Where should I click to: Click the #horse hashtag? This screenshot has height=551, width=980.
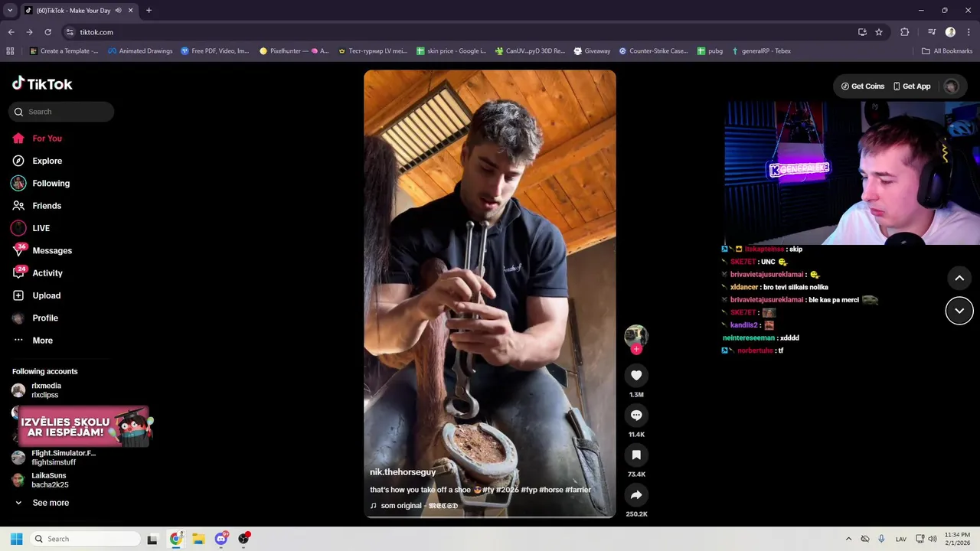[x=551, y=490]
